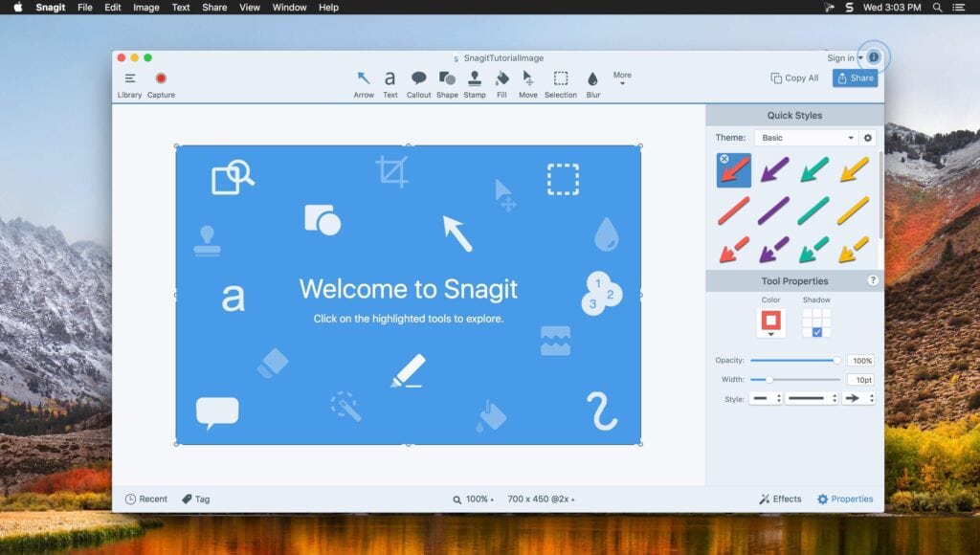Open the line dash style dropdown
The width and height of the screenshot is (980, 555).
coord(767,398)
